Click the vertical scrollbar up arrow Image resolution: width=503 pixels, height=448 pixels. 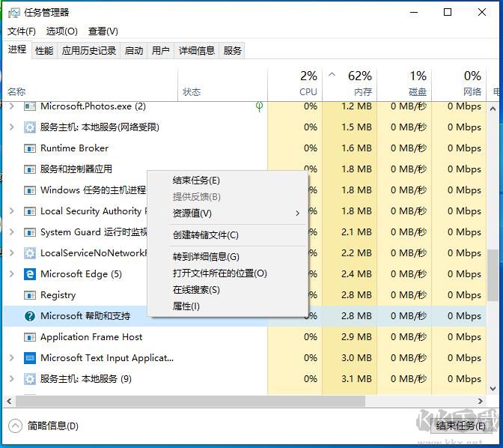pos(493,109)
